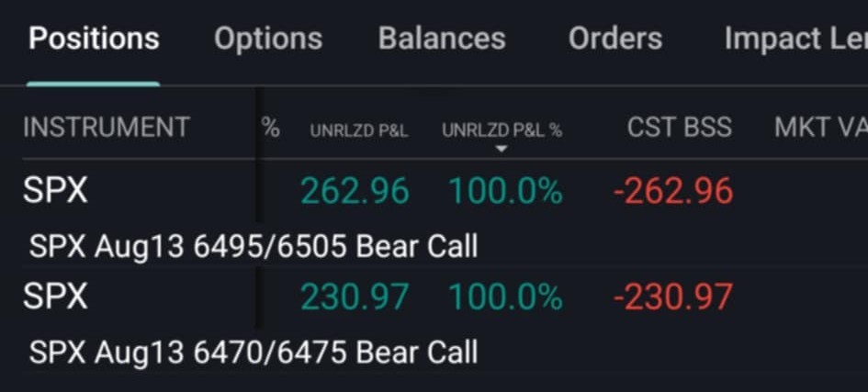The width and height of the screenshot is (868, 392).
Task: Open the Impact Lens tab
Action: 796,39
